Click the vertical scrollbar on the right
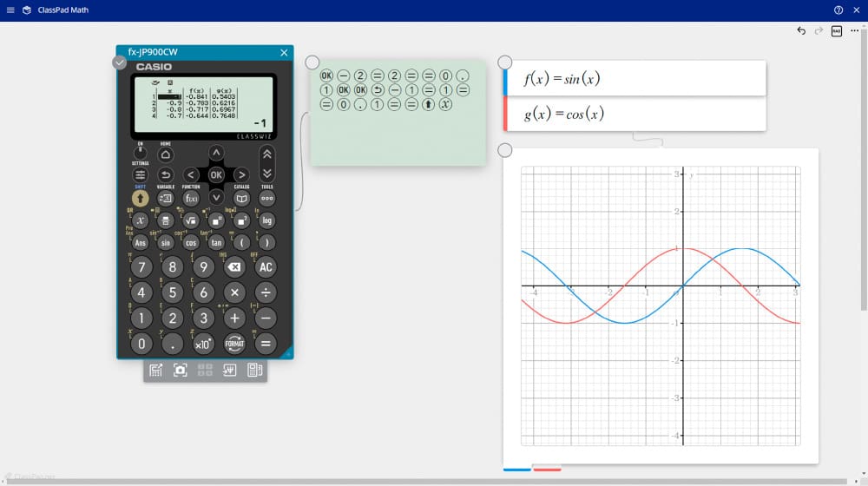868x486 pixels. click(x=864, y=172)
